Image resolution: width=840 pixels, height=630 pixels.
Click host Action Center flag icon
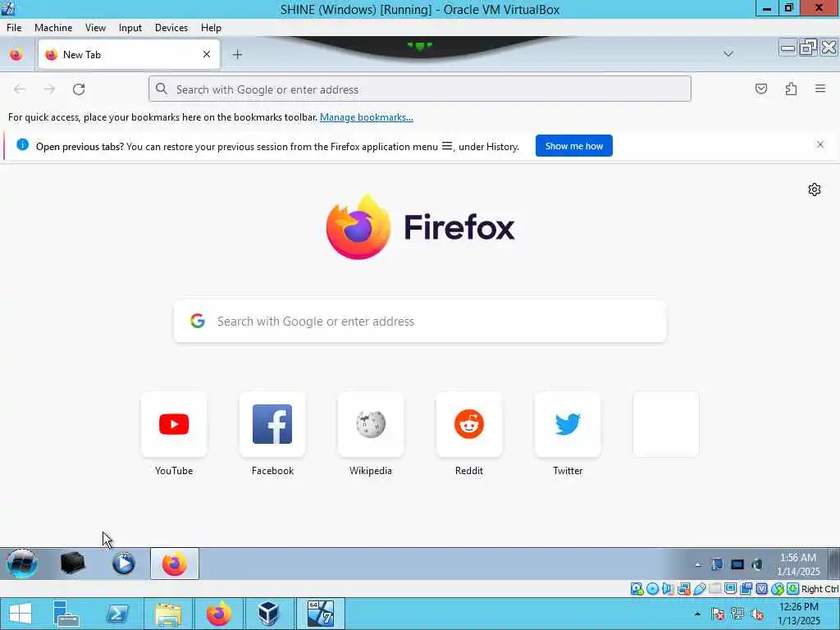click(x=718, y=614)
